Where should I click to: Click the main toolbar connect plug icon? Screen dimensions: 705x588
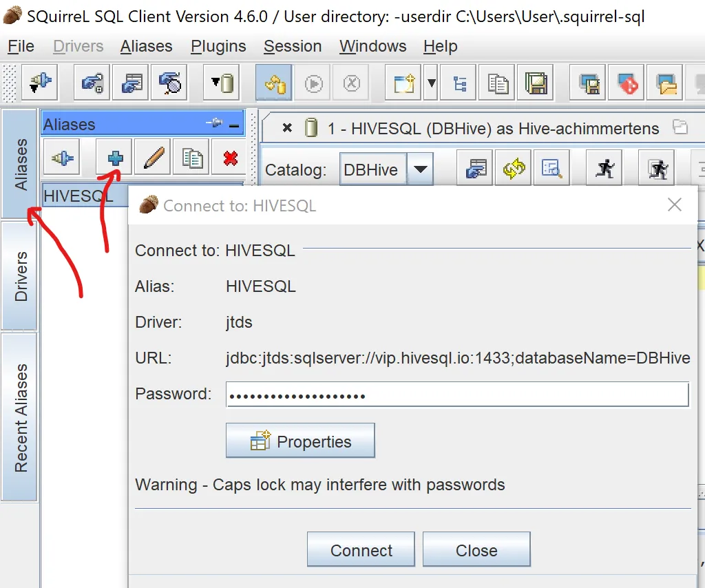point(39,82)
